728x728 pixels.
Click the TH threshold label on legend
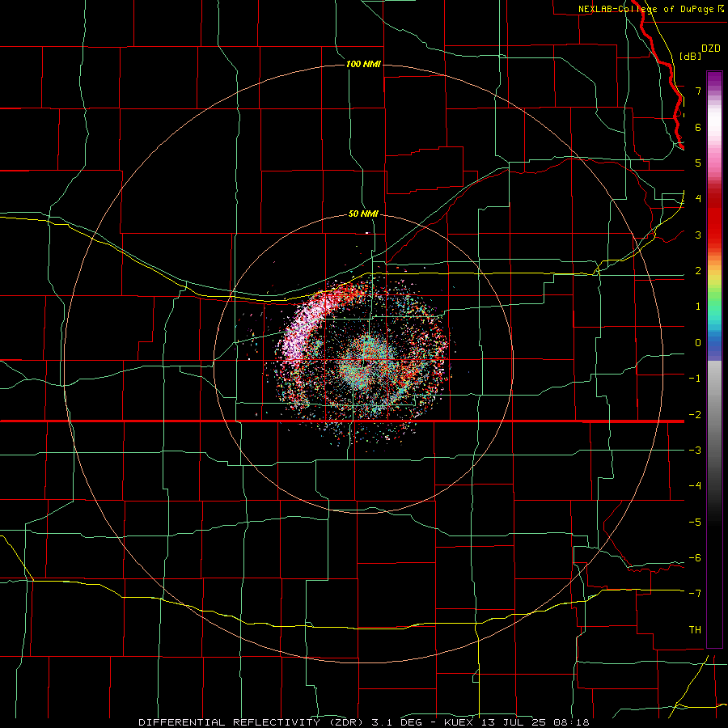point(695,630)
